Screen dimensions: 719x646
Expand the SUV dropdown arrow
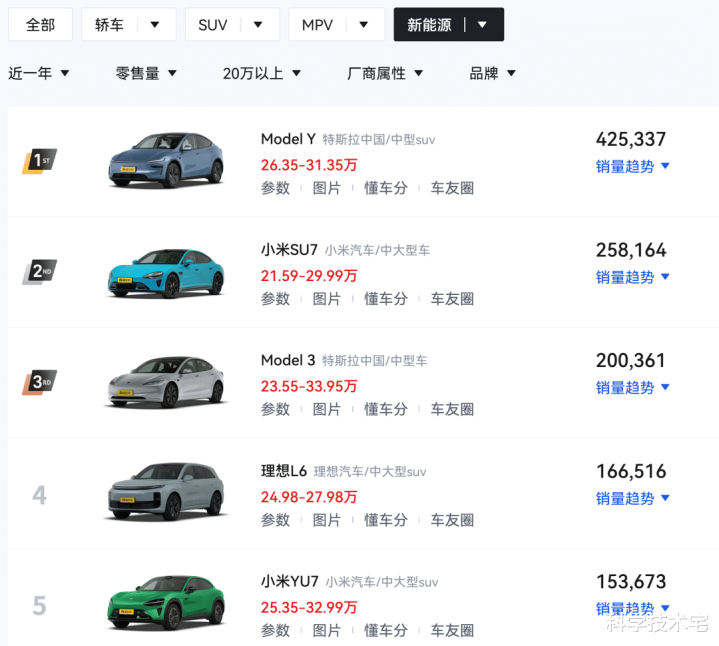pyautogui.click(x=258, y=25)
